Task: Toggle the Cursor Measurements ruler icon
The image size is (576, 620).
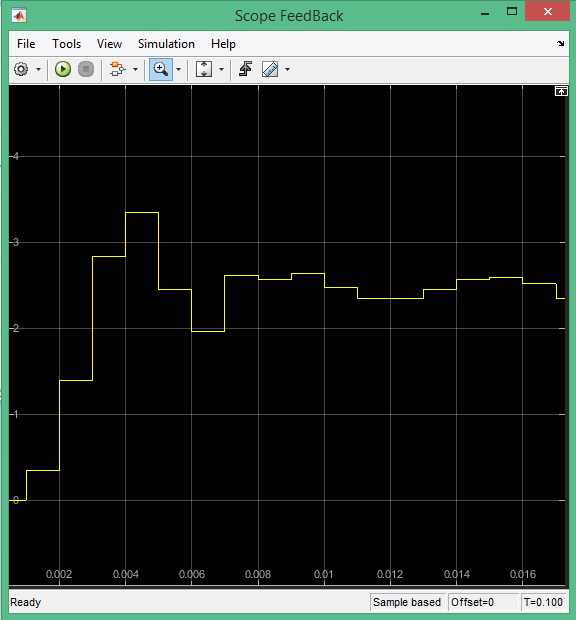Action: [x=270, y=69]
